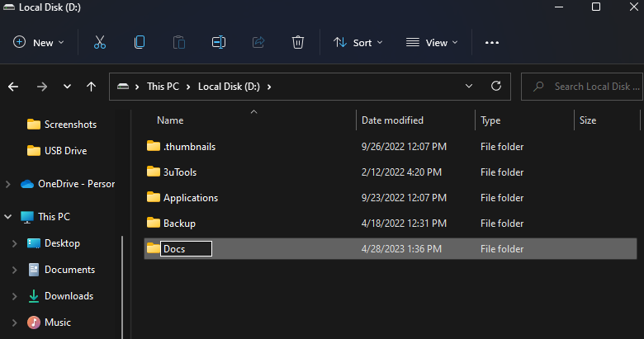Click the Paste clipboard icon
This screenshot has width=644, height=339.
(179, 42)
